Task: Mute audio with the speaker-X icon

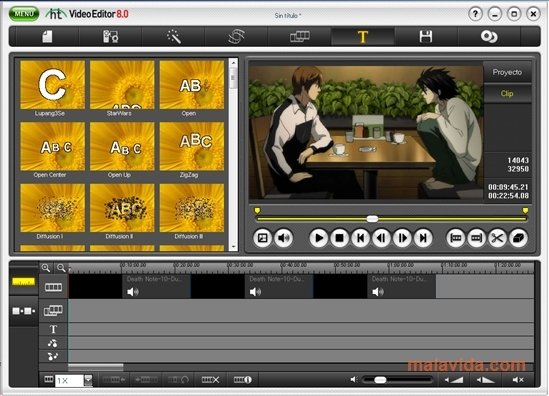Action: (519, 380)
